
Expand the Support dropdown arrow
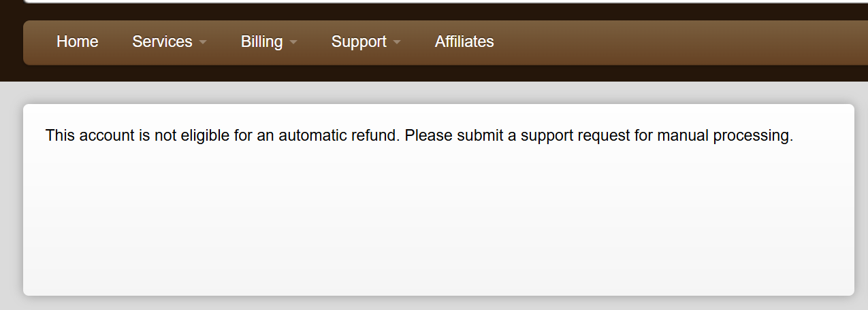tap(397, 43)
